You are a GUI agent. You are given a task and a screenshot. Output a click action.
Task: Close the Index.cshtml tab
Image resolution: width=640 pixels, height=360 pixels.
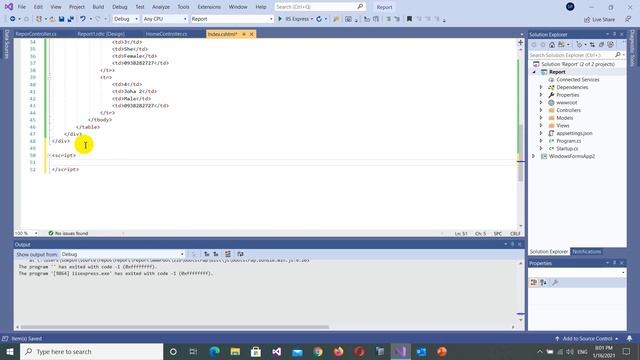[x=252, y=34]
